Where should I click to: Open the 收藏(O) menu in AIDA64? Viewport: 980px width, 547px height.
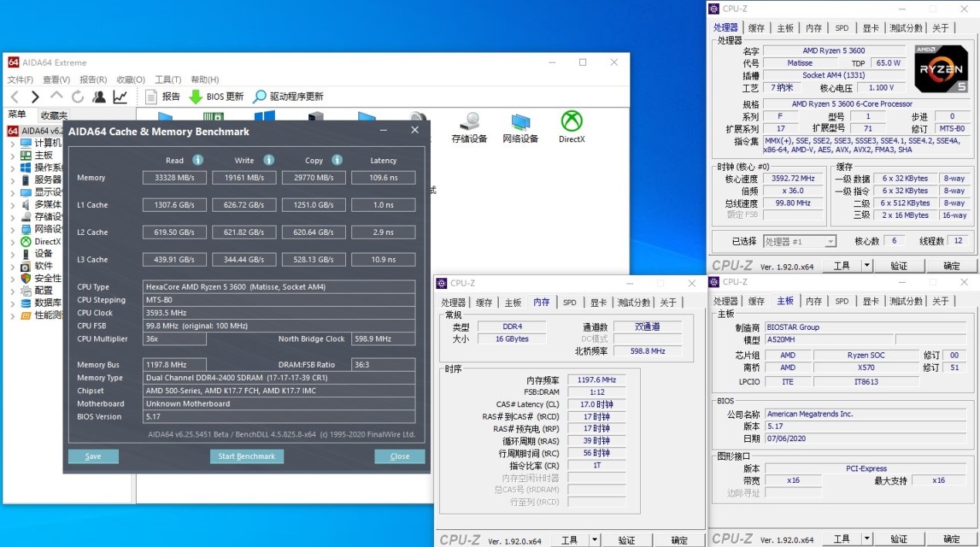coord(131,80)
